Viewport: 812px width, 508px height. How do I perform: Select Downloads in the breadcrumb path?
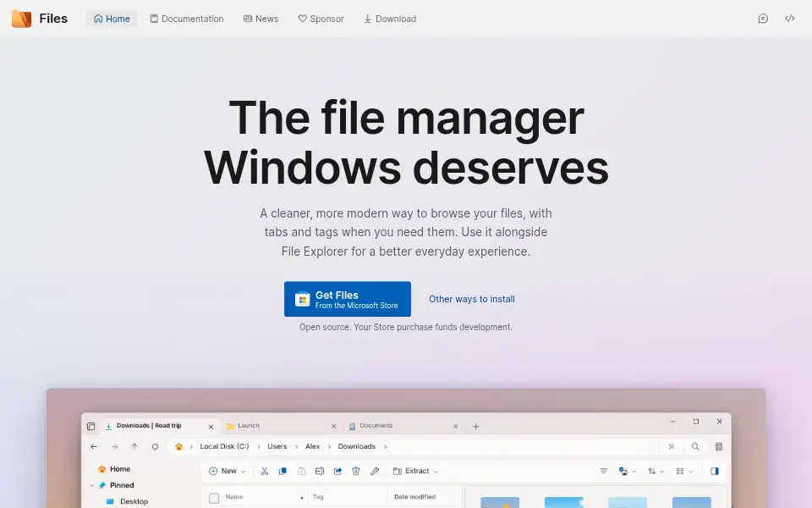coord(356,446)
